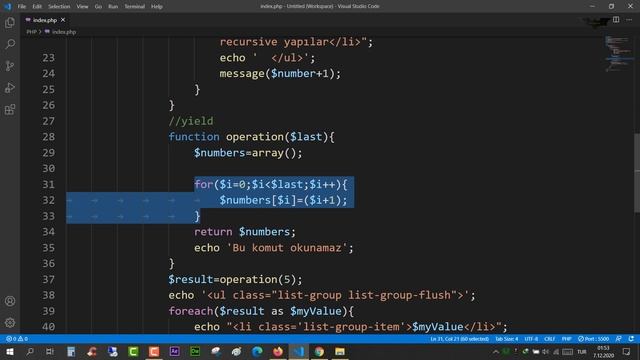This screenshot has width=640, height=360.
Task: Click the errors and warnings status indicator
Action: click(x=17, y=339)
